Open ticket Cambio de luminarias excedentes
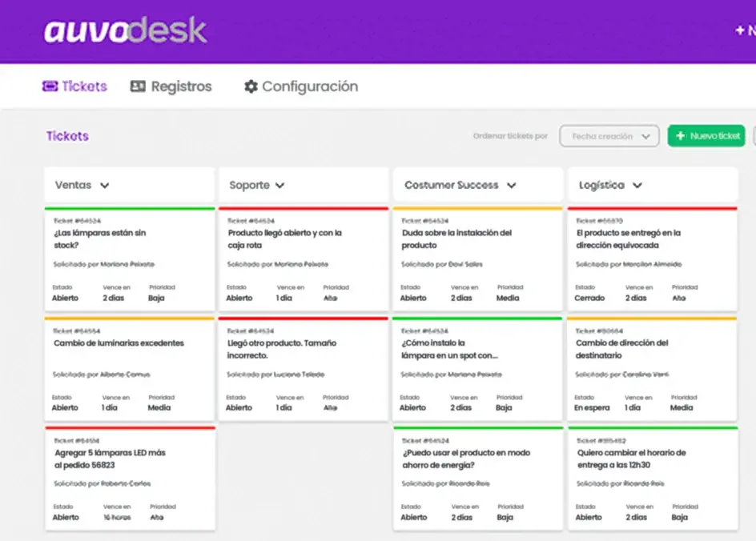 tap(129, 369)
